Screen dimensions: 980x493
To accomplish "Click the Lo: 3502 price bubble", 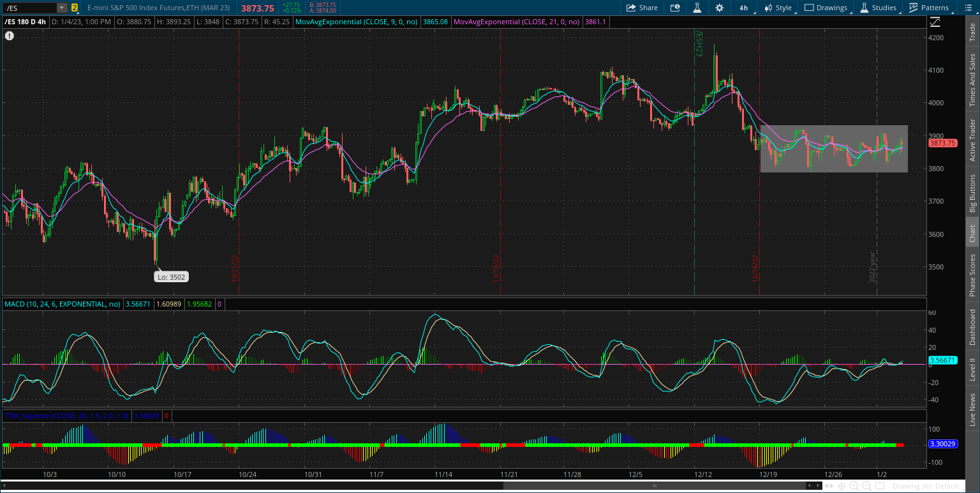I will (x=171, y=277).
